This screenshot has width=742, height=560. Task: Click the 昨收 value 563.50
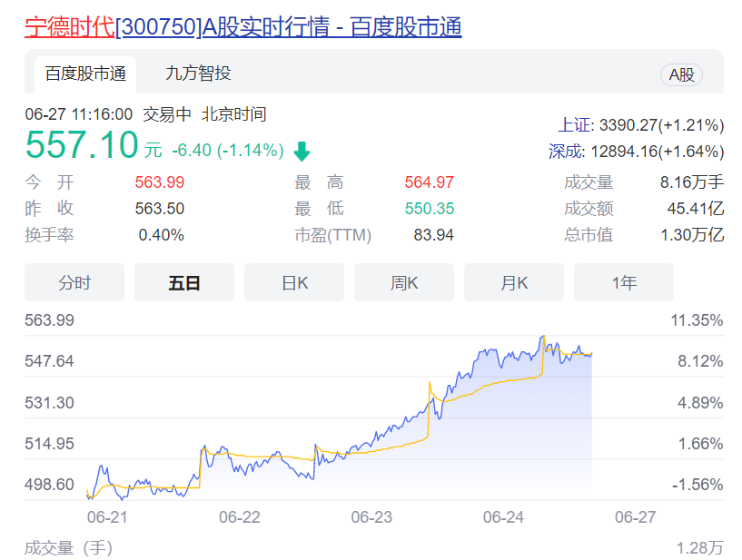pos(160,209)
